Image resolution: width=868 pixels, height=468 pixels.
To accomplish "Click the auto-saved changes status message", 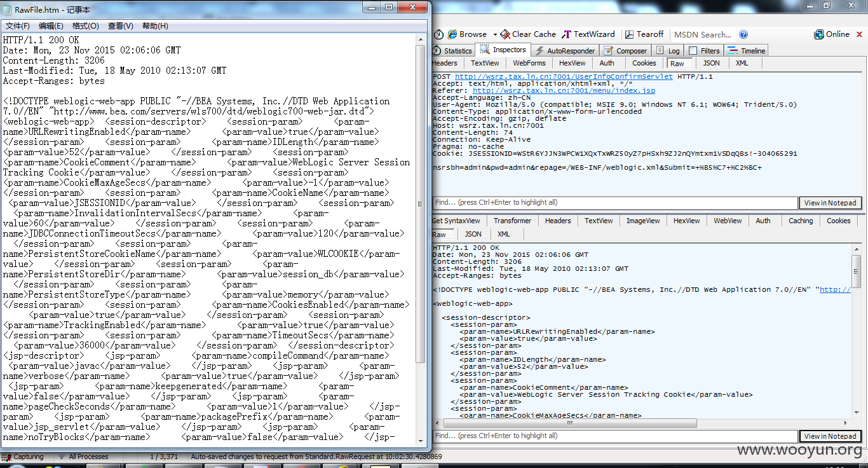I will pos(316,457).
